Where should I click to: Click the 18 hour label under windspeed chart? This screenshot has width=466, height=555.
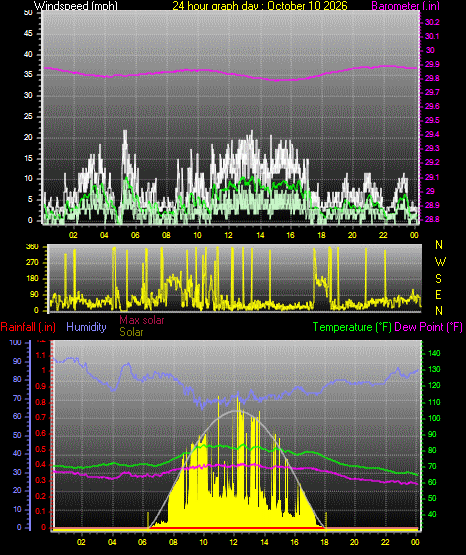click(x=321, y=235)
